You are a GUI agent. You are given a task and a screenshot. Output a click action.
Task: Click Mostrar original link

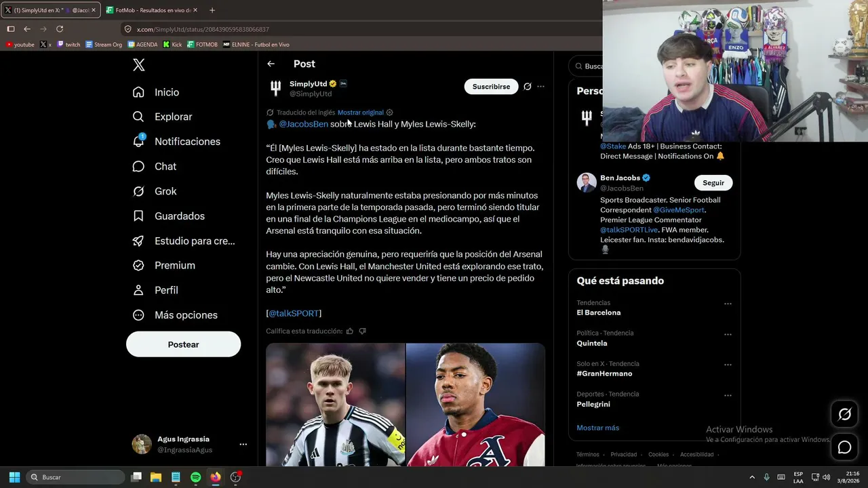(361, 113)
